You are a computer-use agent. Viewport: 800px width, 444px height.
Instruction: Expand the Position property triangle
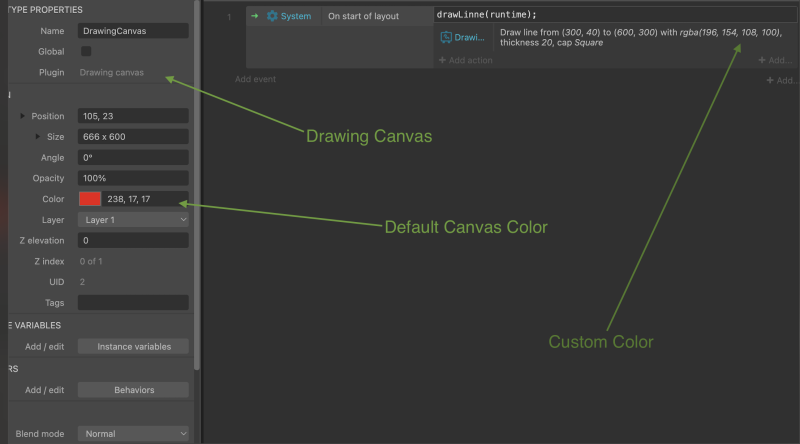point(22,116)
